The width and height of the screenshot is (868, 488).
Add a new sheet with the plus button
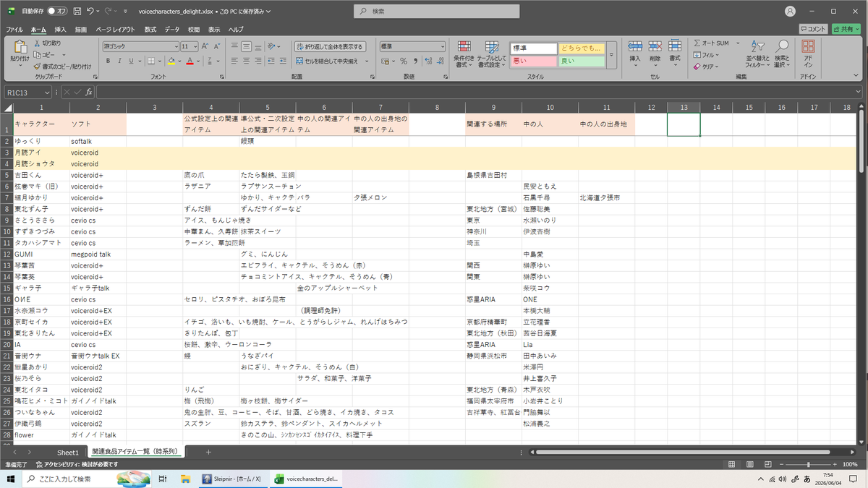tap(208, 452)
